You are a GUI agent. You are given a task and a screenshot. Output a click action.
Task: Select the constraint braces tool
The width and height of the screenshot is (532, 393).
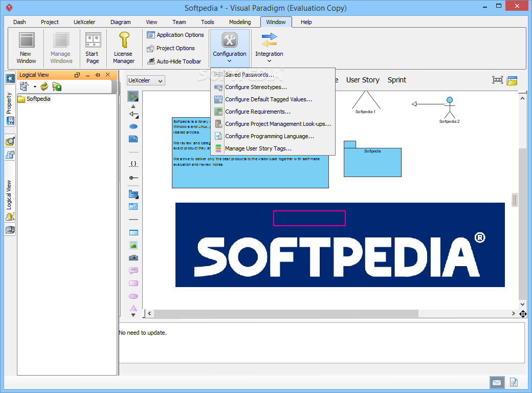pos(134,164)
